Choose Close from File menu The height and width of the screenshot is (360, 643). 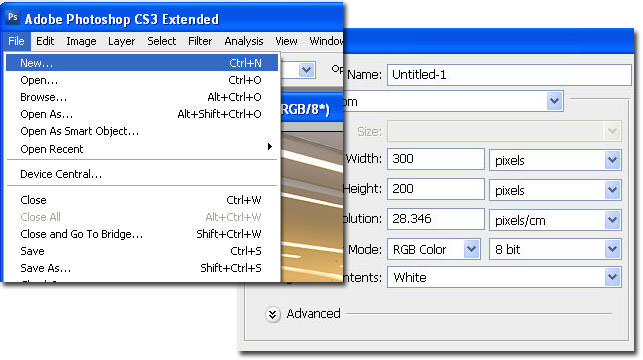coord(142,200)
